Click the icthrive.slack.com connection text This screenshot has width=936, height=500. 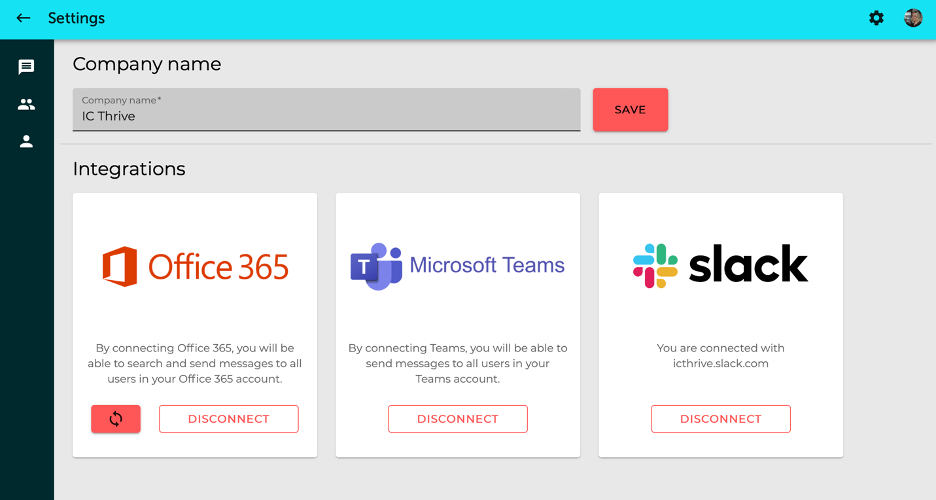click(721, 363)
